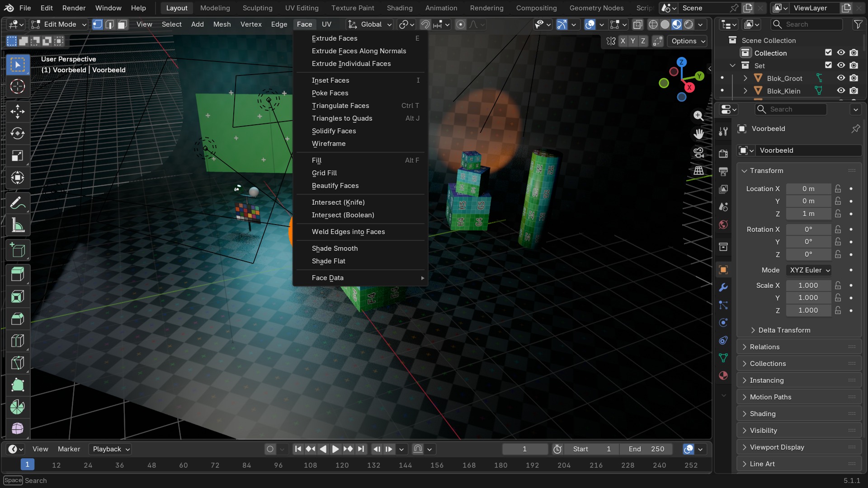Click the Scale X value slider field
The width and height of the screenshot is (868, 488).
click(808, 286)
